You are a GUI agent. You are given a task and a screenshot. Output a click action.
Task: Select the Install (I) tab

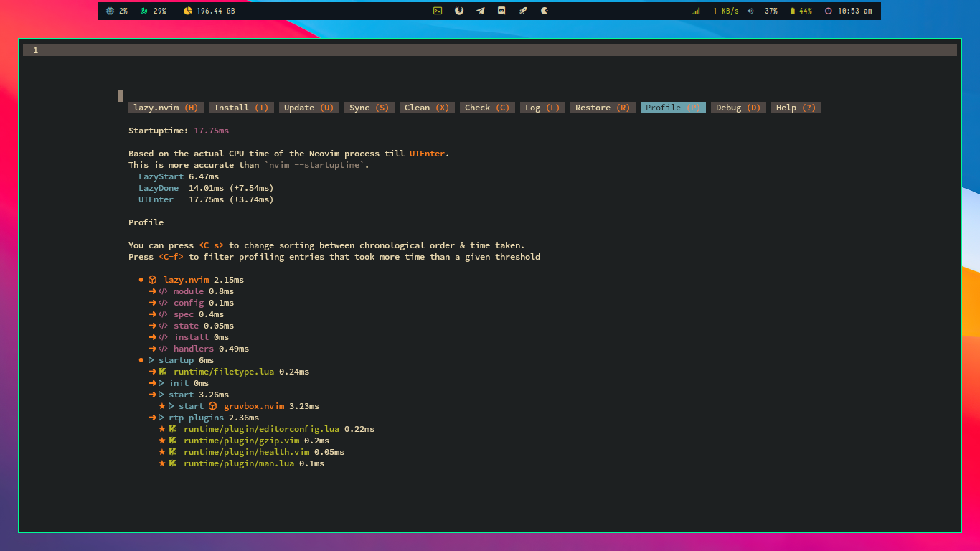tap(241, 108)
